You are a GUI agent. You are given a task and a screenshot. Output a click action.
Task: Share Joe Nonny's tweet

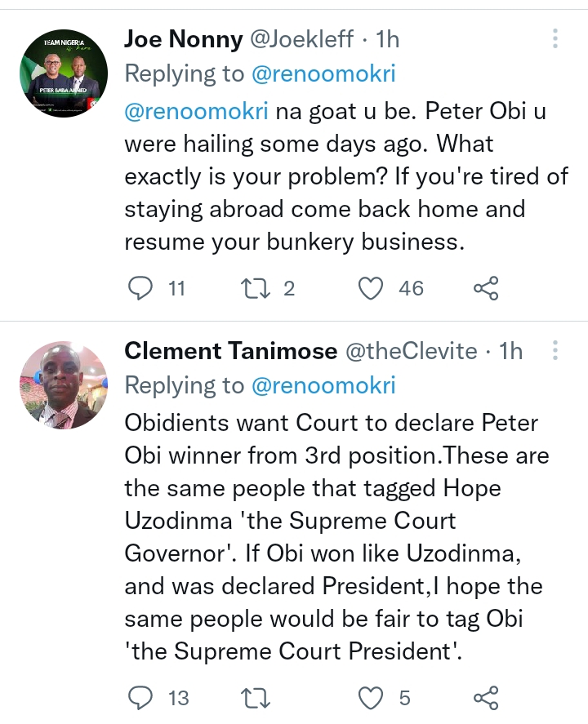(x=486, y=287)
